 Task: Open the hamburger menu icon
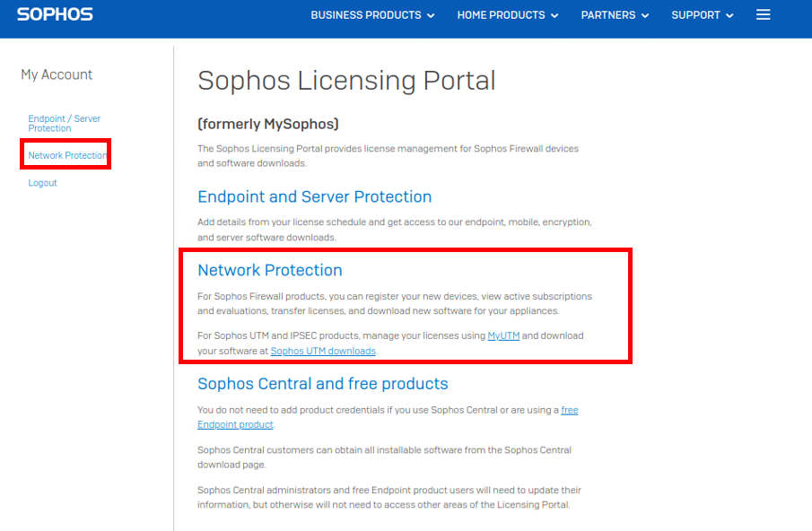coord(763,14)
